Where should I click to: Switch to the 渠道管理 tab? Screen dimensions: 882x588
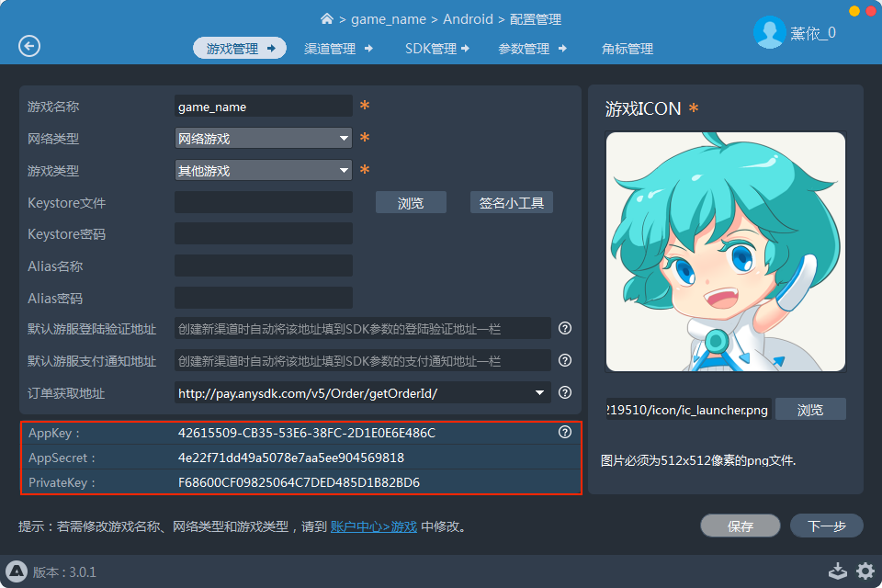click(333, 49)
